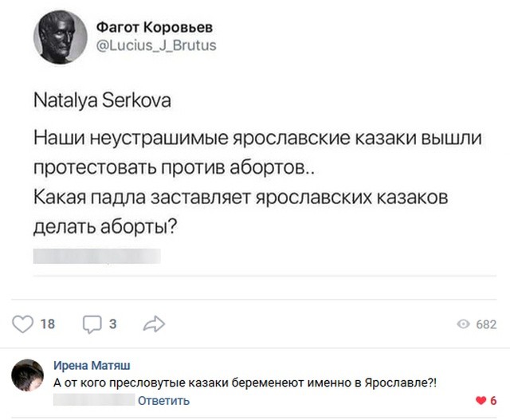Click the views eye icon
Image resolution: width=510 pixels, height=420 pixels.
[463, 324]
